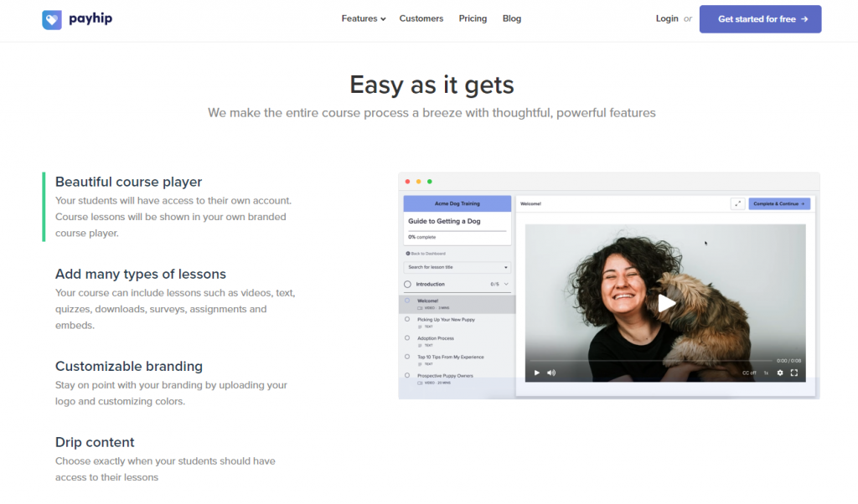Go to the Customers page
This screenshot has width=858, height=504.
point(421,18)
